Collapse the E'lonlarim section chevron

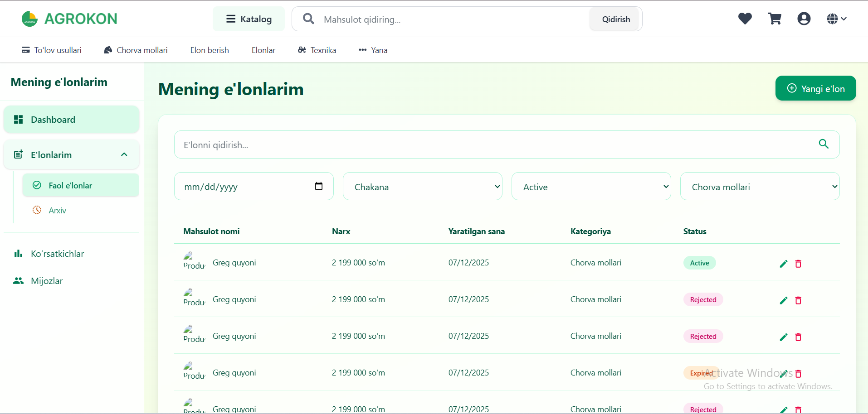click(x=124, y=154)
